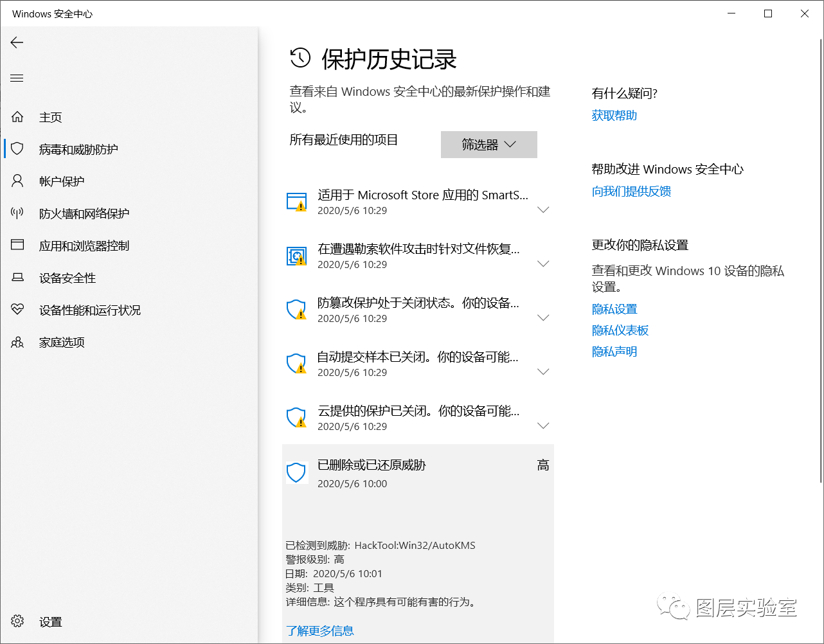Click the 向我们提供反馈 link
The width and height of the screenshot is (824, 644).
tap(631, 192)
